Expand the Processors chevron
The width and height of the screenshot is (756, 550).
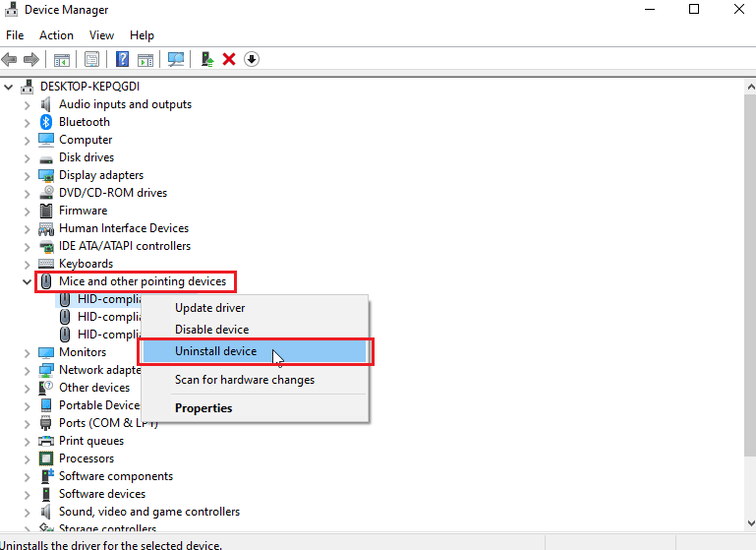(27, 458)
